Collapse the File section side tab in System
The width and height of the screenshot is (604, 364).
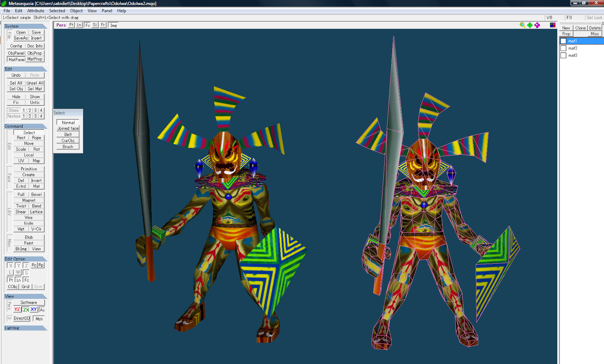click(x=9, y=35)
